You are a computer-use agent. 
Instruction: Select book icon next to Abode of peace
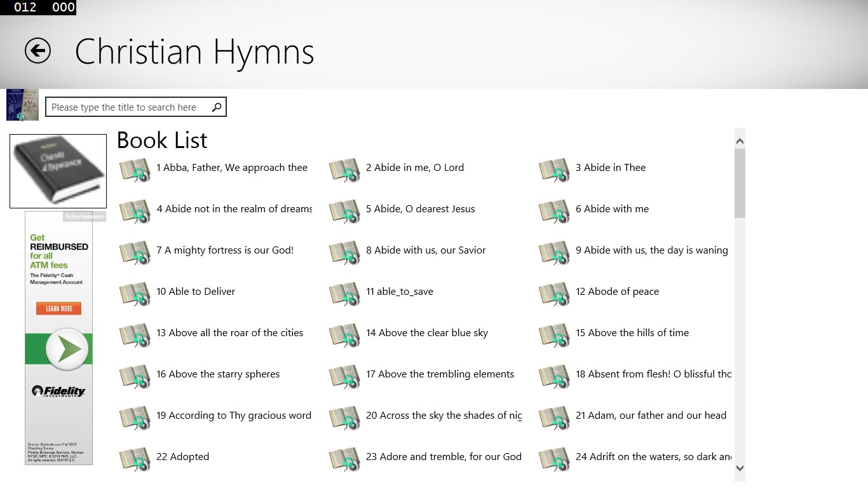(x=554, y=294)
